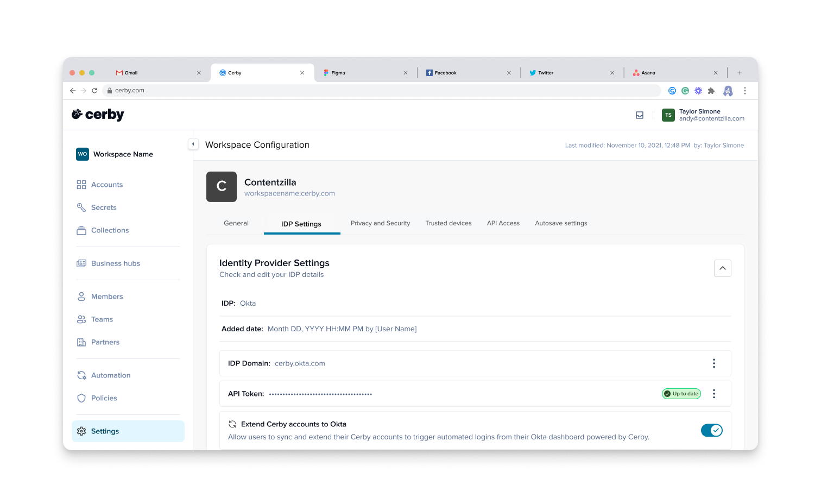Select the Workspace Name switcher
Viewport: 821px width, 504px height.
[115, 154]
